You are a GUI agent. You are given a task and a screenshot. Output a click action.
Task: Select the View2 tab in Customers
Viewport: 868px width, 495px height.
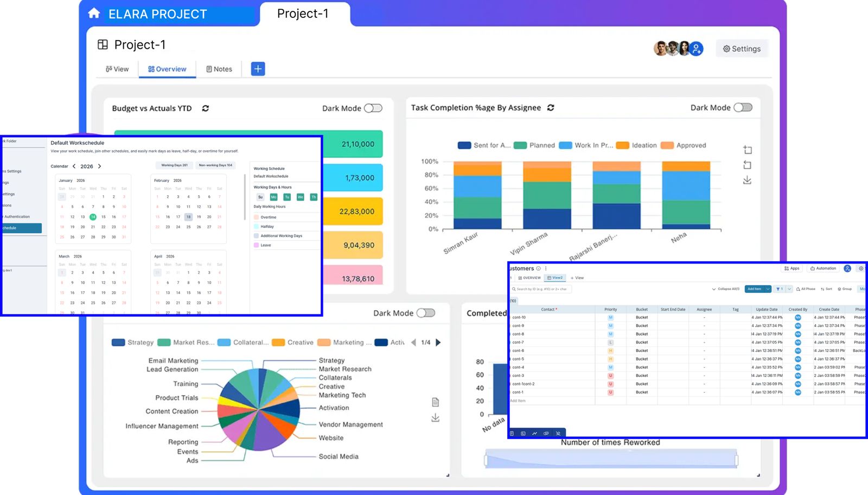[x=555, y=278]
